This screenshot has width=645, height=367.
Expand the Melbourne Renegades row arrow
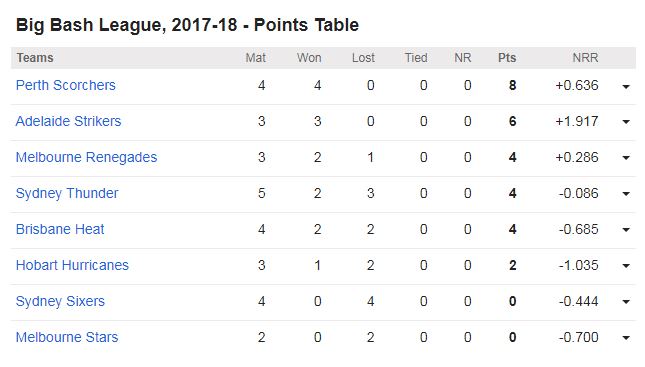click(x=626, y=158)
